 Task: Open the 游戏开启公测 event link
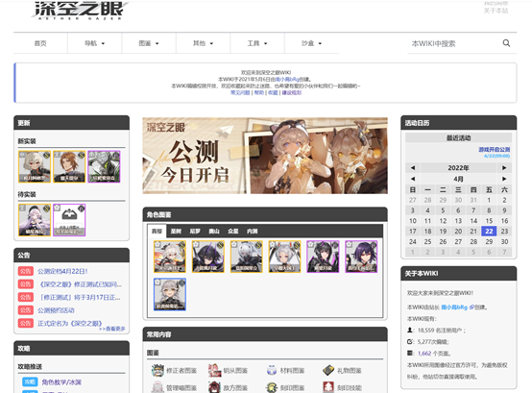(x=494, y=149)
